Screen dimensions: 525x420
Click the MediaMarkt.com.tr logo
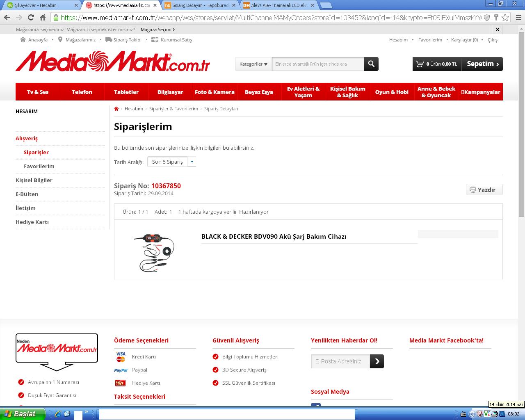click(x=113, y=61)
